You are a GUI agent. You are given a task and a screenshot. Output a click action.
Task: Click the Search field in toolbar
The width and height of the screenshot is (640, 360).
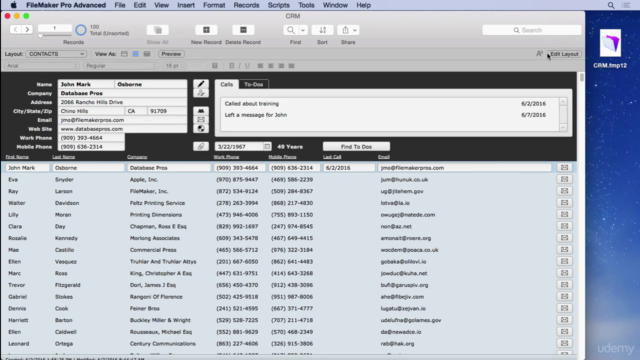[x=532, y=30]
